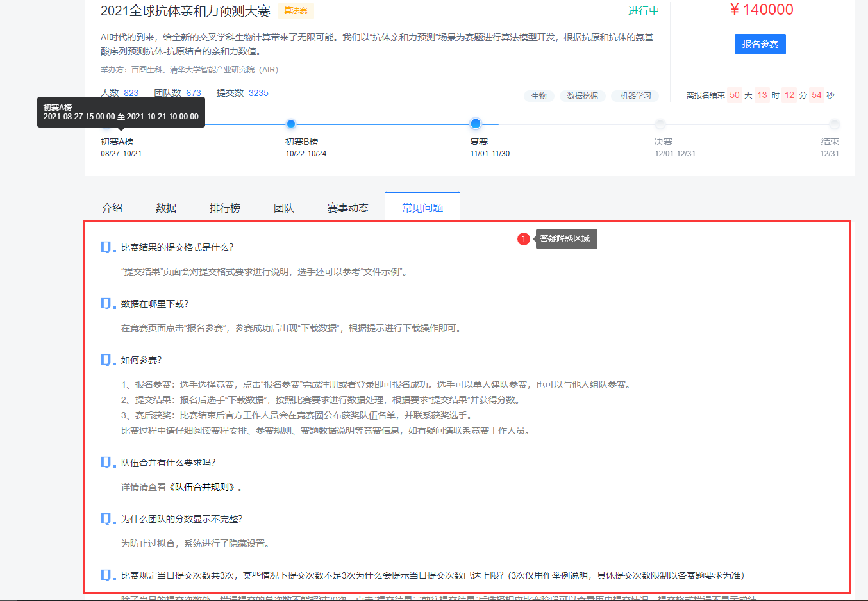Click the Q icon beside 数据在哪里下载

point(107,303)
